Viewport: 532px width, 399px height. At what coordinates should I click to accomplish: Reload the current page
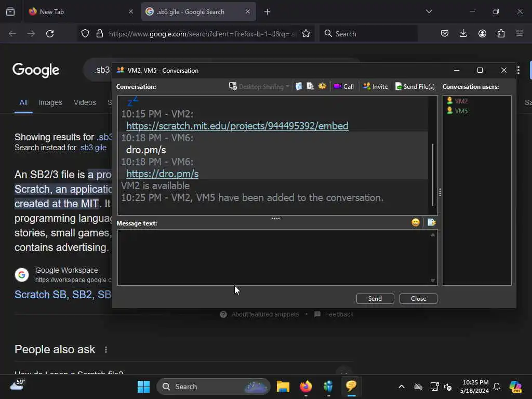[x=50, y=34]
